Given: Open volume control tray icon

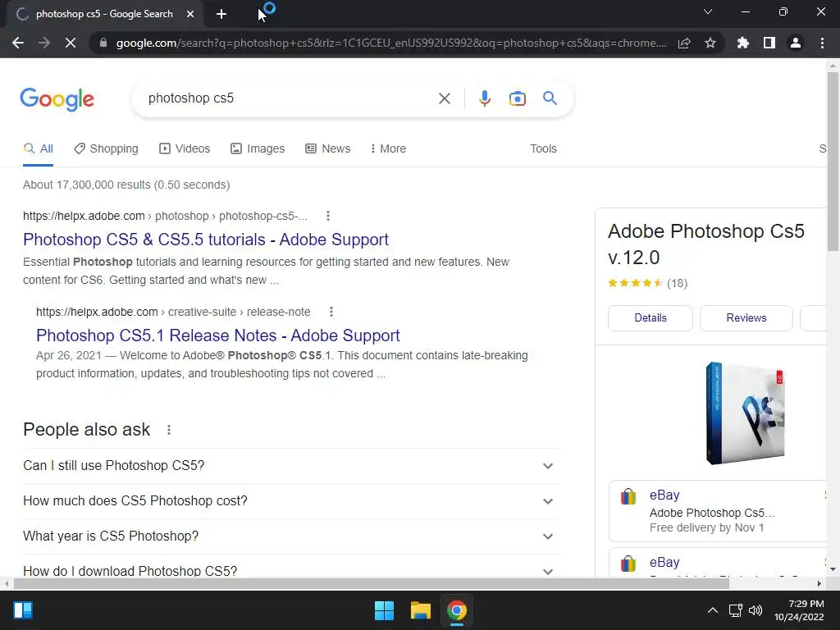Looking at the screenshot, I should (756, 610).
